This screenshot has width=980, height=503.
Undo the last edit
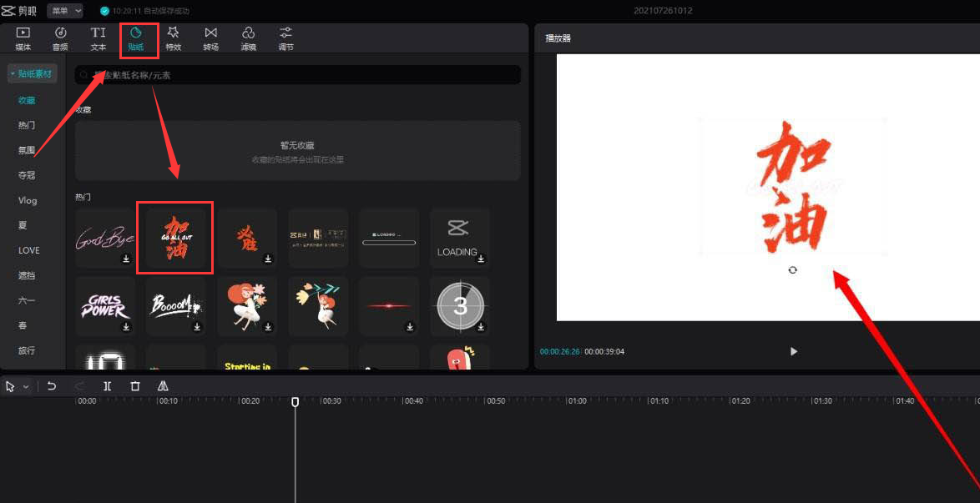[x=51, y=386]
